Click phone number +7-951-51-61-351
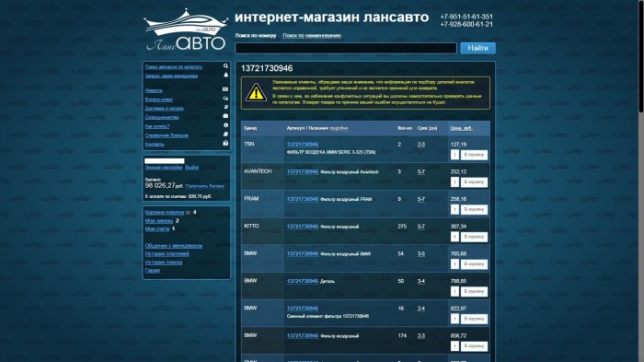The height and width of the screenshot is (362, 644). pos(466,17)
